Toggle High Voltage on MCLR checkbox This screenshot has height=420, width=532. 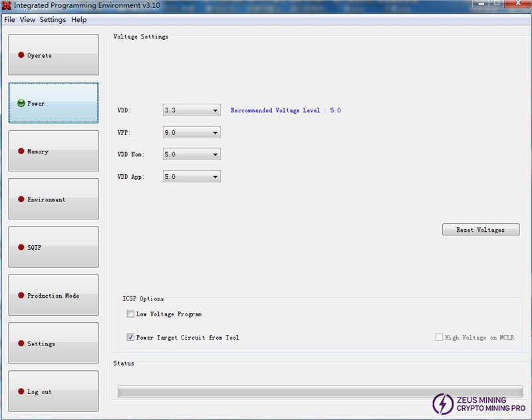[x=439, y=338]
